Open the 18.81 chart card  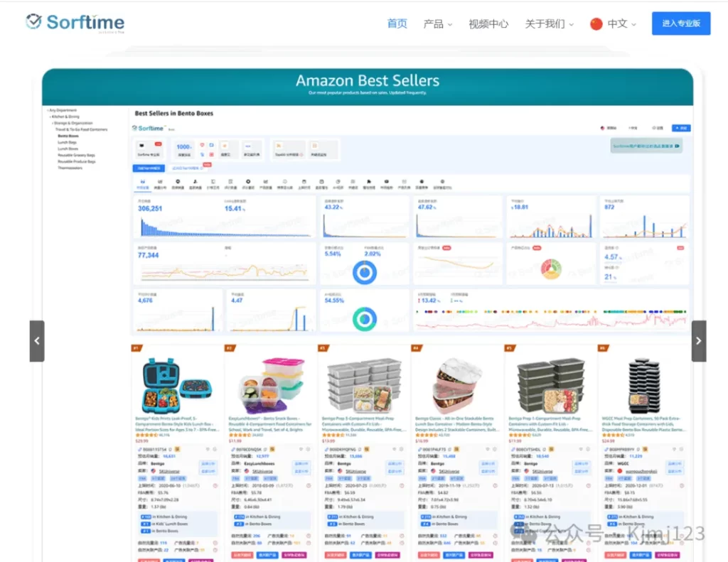click(x=551, y=217)
